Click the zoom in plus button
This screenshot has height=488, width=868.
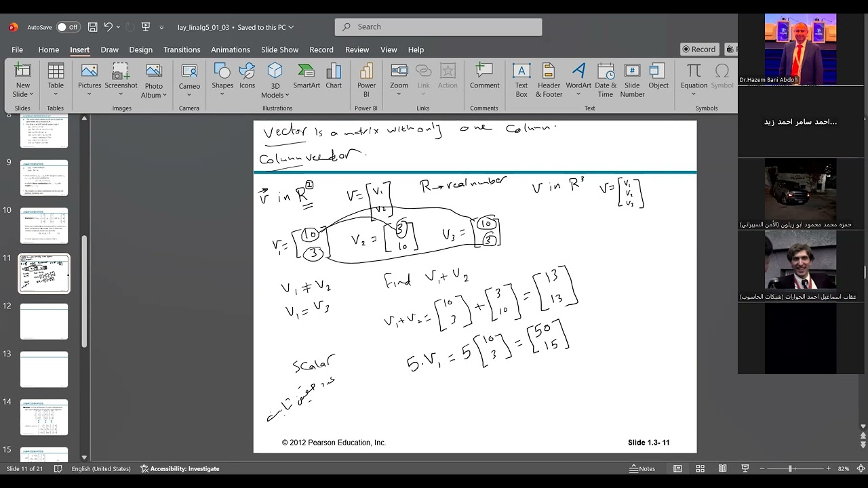pyautogui.click(x=828, y=468)
